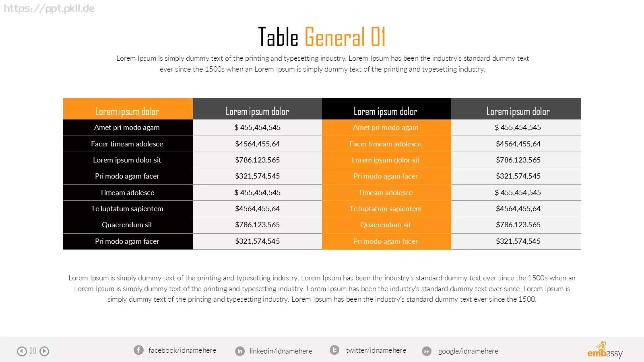Viewport: 644px width, 362px height.
Task: Select the orange Lorem ipsum dolor header cell
Action: pyautogui.click(x=128, y=109)
